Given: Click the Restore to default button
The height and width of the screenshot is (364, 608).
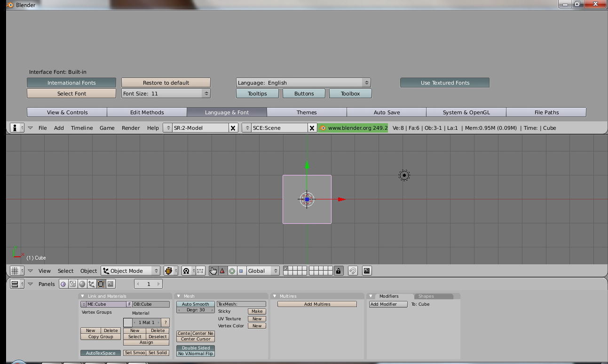Looking at the screenshot, I should pyautogui.click(x=166, y=83).
